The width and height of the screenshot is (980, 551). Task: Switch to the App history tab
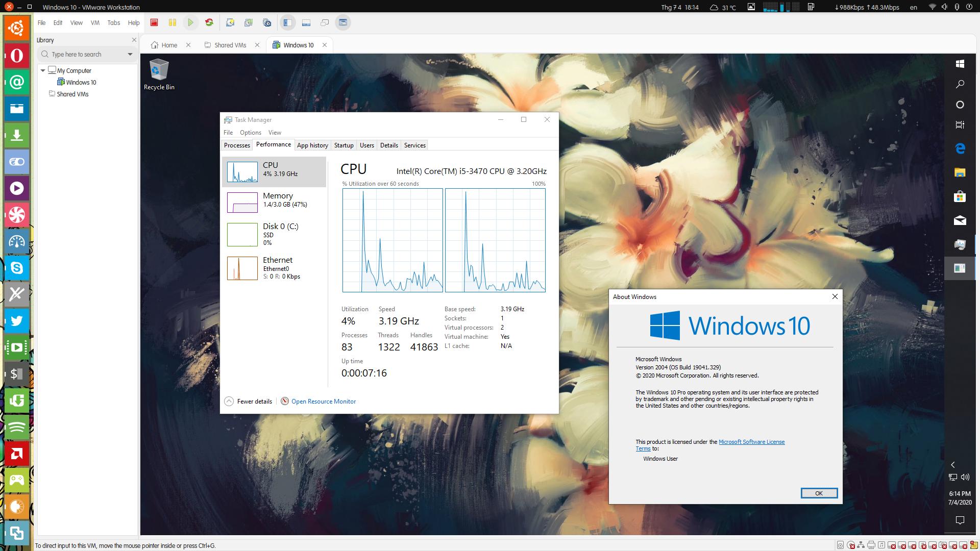[312, 145]
